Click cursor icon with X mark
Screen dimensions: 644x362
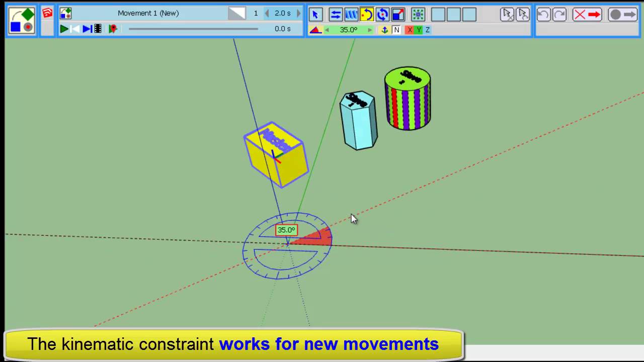[x=507, y=14]
